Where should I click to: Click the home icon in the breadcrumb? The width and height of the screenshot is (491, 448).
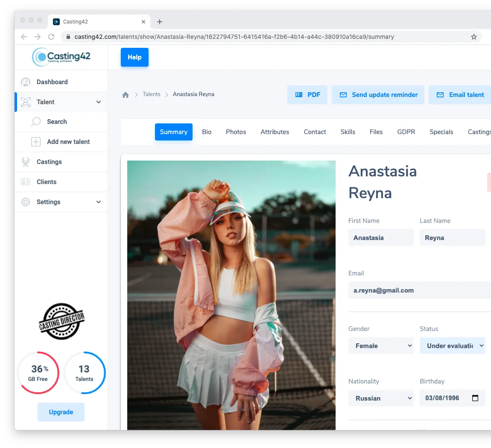(x=126, y=94)
